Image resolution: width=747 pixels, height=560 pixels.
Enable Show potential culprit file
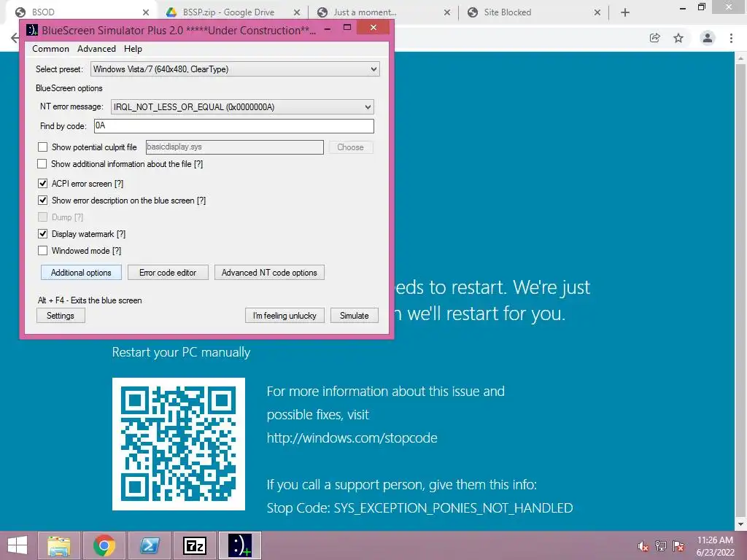tap(43, 147)
